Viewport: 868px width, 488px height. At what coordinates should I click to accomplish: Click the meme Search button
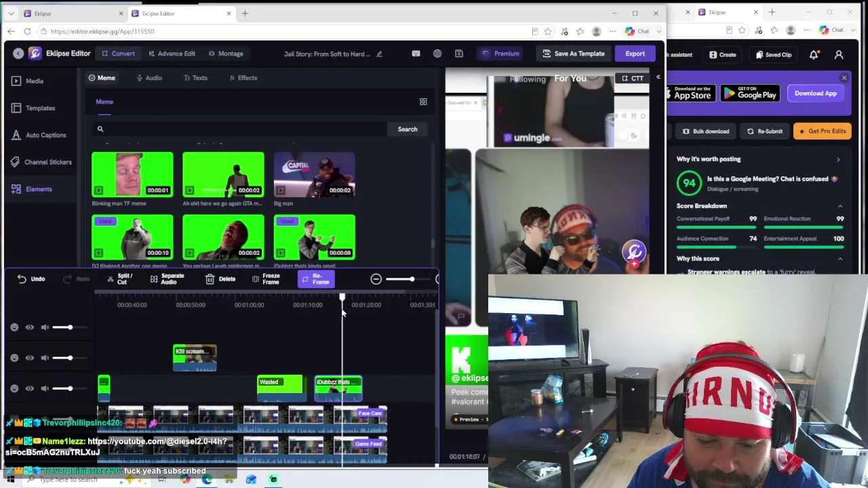tap(408, 129)
